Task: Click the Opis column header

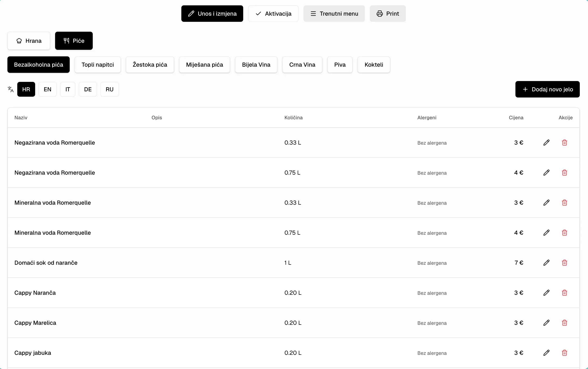Action: click(x=157, y=118)
